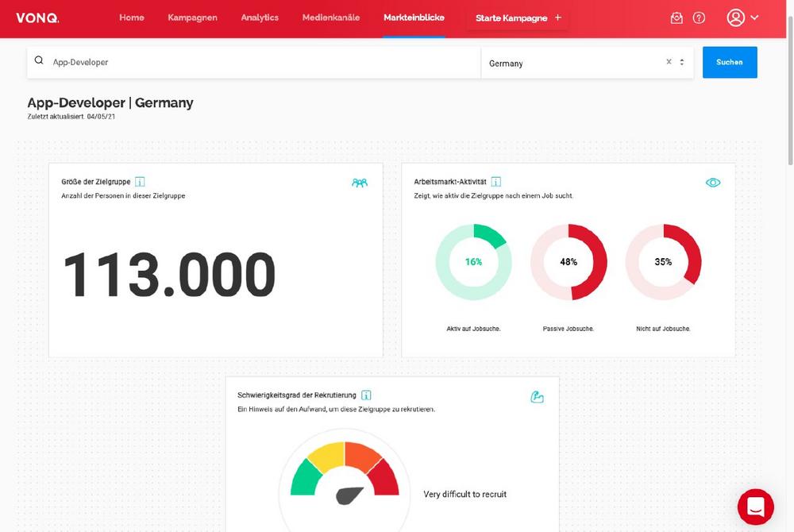The image size is (794, 532).
Task: Click the search magnifier icon
Action: point(39,60)
